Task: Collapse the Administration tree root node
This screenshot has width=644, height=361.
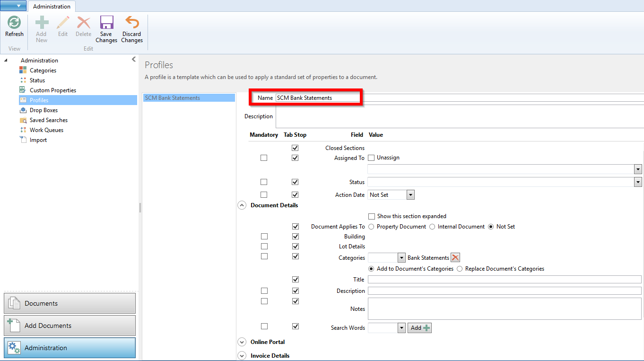Action: 6,61
